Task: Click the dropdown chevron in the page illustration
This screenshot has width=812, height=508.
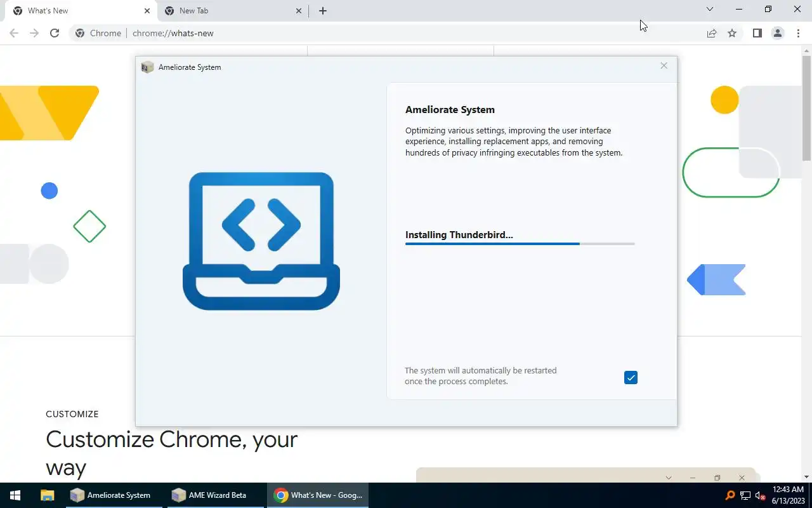Action: click(x=669, y=478)
